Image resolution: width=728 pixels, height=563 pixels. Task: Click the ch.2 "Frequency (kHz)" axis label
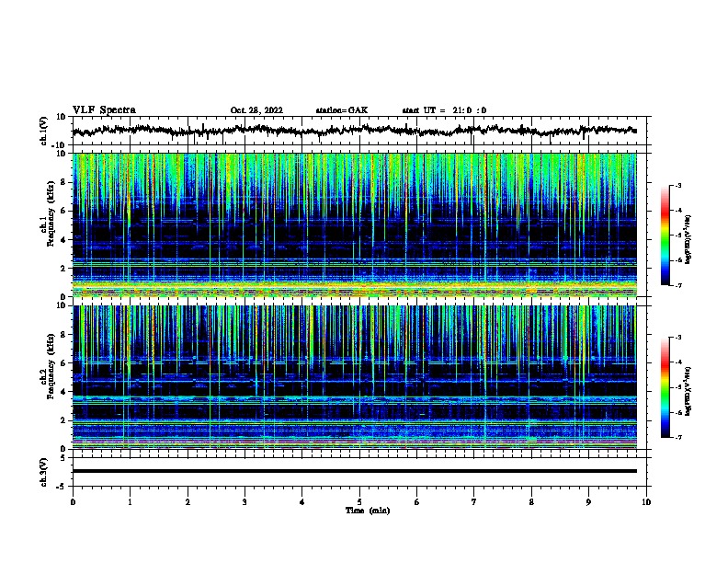51,366
